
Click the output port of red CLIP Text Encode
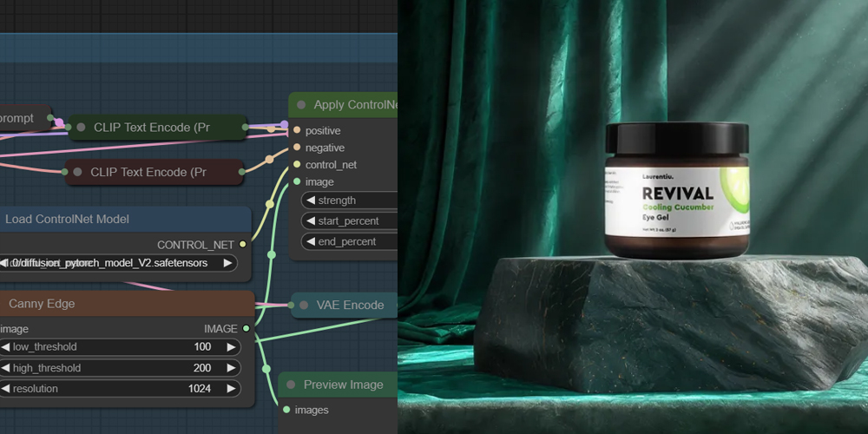[x=242, y=172]
